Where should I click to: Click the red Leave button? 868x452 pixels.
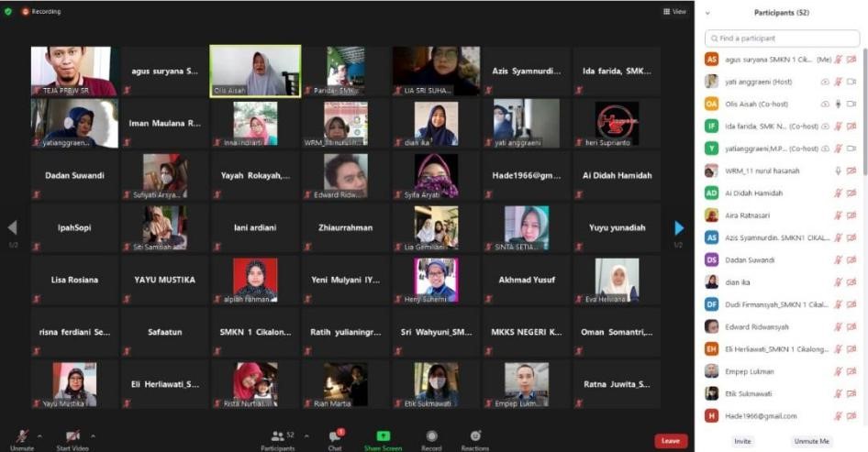671,441
